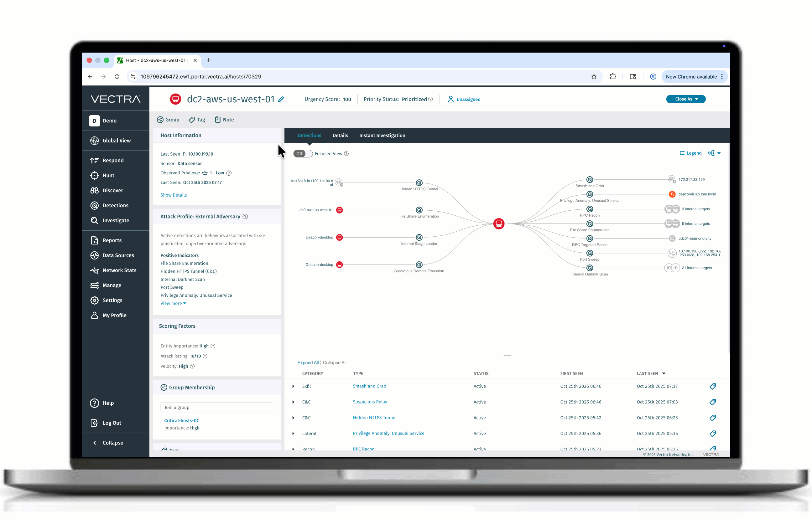812x524 pixels.
Task: Click the Network Stats sidebar icon
Action: click(94, 270)
